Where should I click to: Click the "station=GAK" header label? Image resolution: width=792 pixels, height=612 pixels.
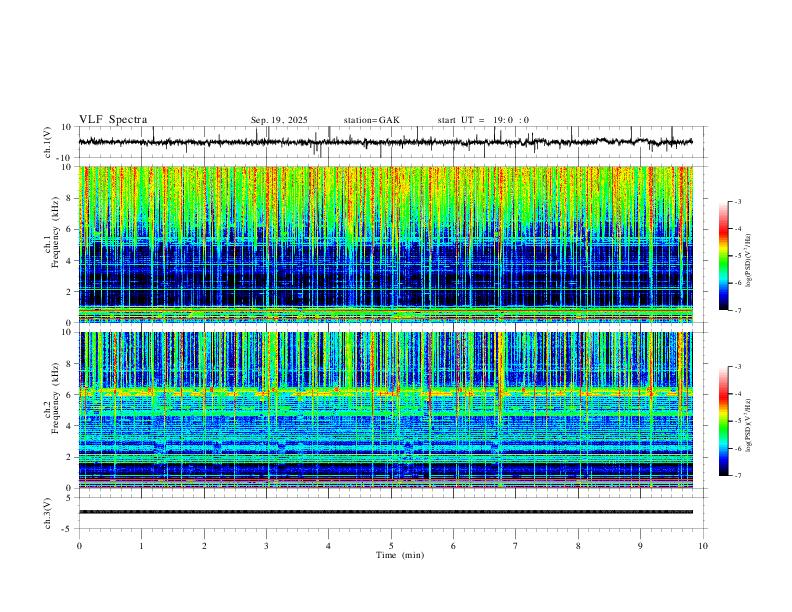(371, 120)
